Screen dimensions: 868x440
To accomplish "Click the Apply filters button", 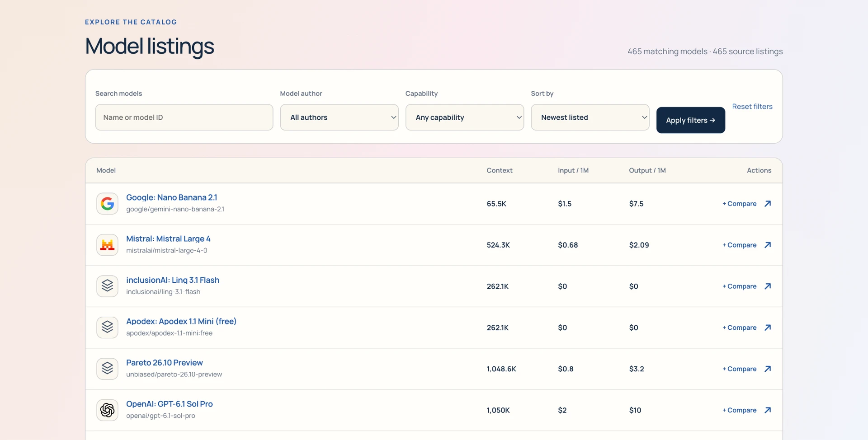I will [x=690, y=120].
